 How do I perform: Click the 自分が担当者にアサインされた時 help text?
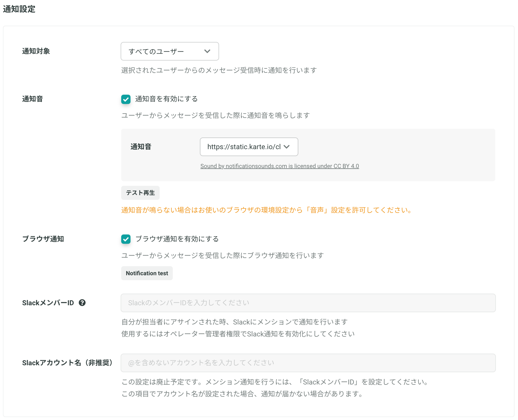point(235,322)
